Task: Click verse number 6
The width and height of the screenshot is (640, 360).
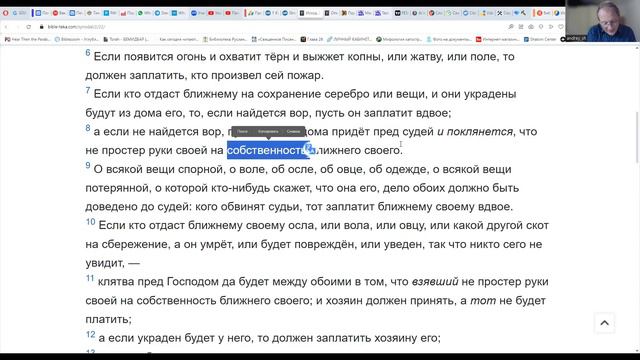Action: tap(88, 53)
